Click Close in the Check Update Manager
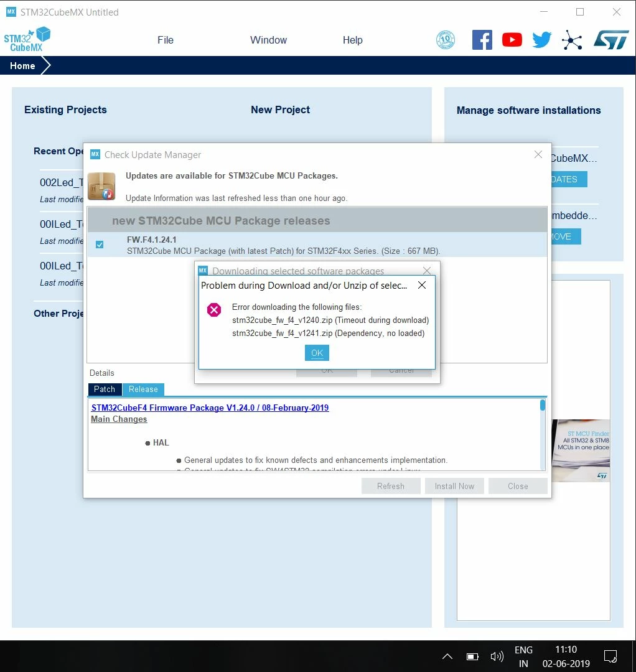Viewport: 636px width, 672px height. (518, 486)
